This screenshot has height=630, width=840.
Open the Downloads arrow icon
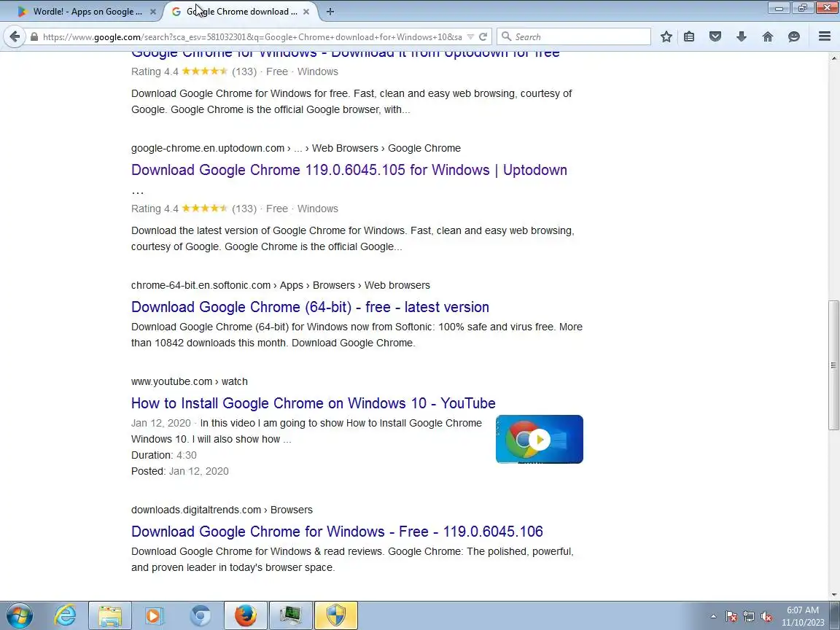(742, 36)
